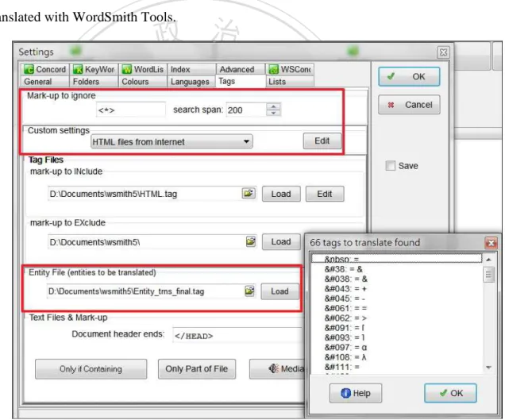The image size is (505, 420).
Task: Open the Concord tab
Action: point(45,69)
